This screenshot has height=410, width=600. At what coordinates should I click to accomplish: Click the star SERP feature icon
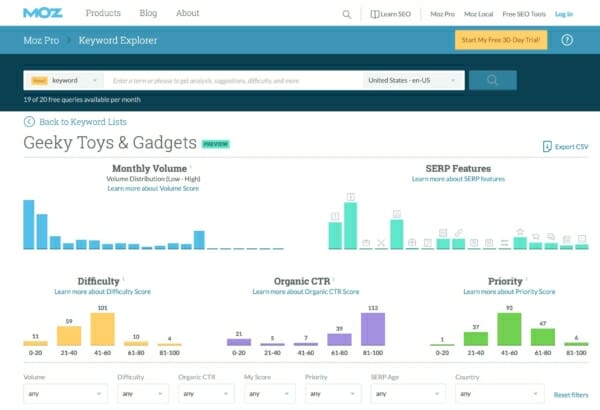tap(520, 231)
